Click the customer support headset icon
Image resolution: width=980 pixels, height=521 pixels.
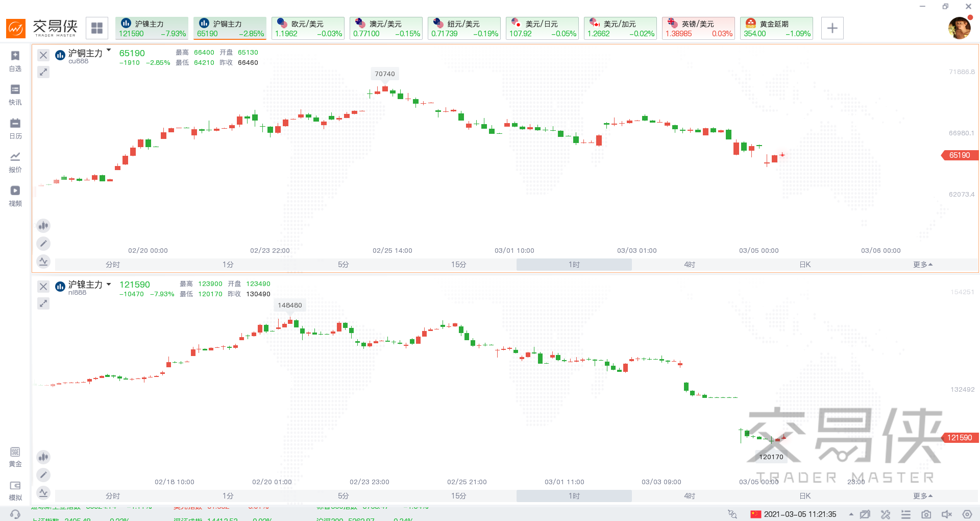[x=15, y=514]
